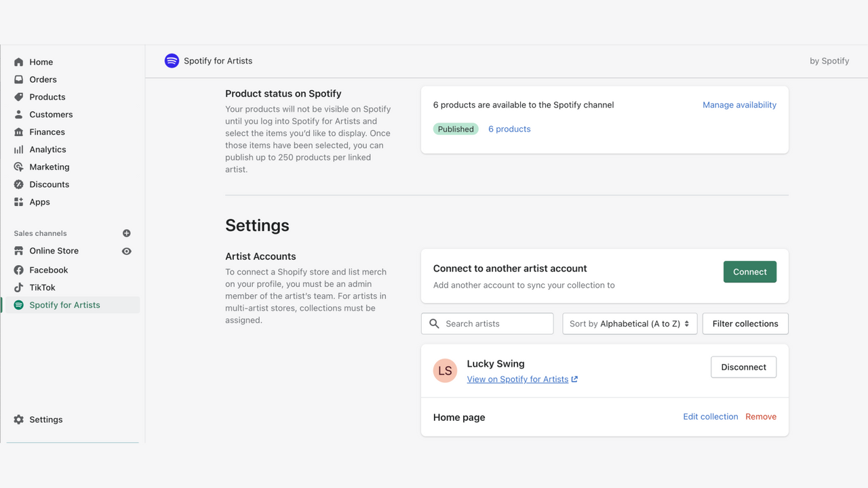Viewport: 868px width, 488px height.
Task: Click the Analytics bar chart icon
Action: coord(19,150)
